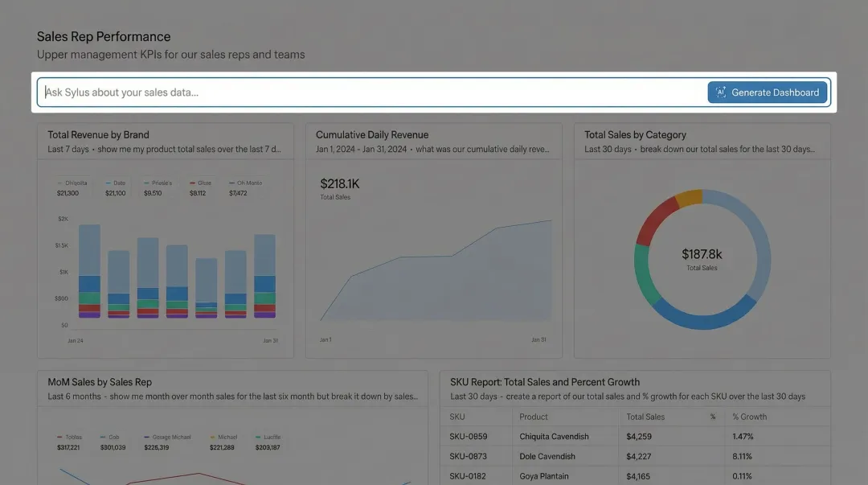Toggle the Michael series showing $221,288

223,437
